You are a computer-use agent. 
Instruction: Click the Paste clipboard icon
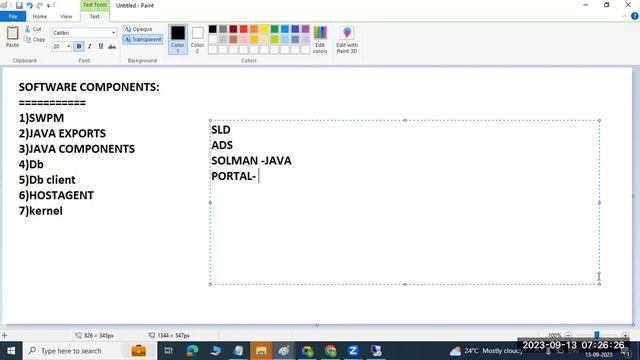(12, 33)
